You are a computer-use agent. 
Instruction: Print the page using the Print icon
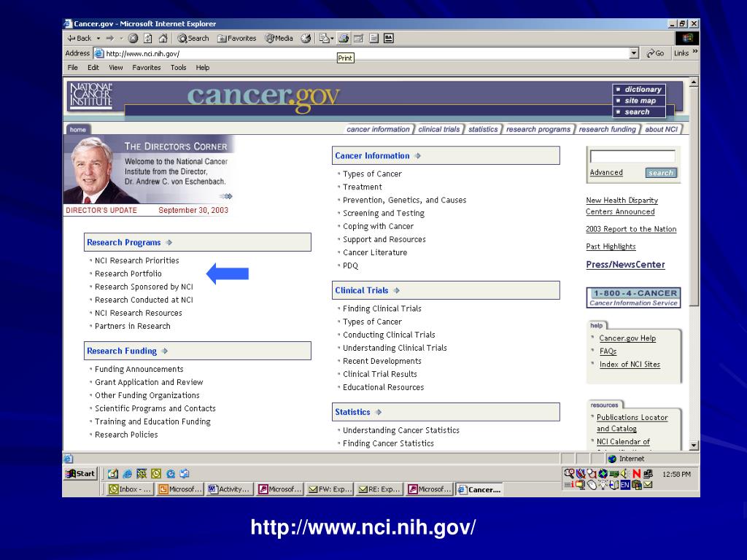344,38
